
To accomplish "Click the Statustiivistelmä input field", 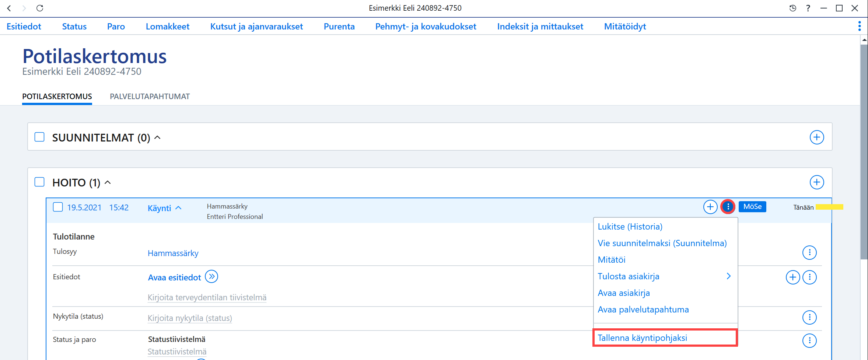I will tap(177, 352).
